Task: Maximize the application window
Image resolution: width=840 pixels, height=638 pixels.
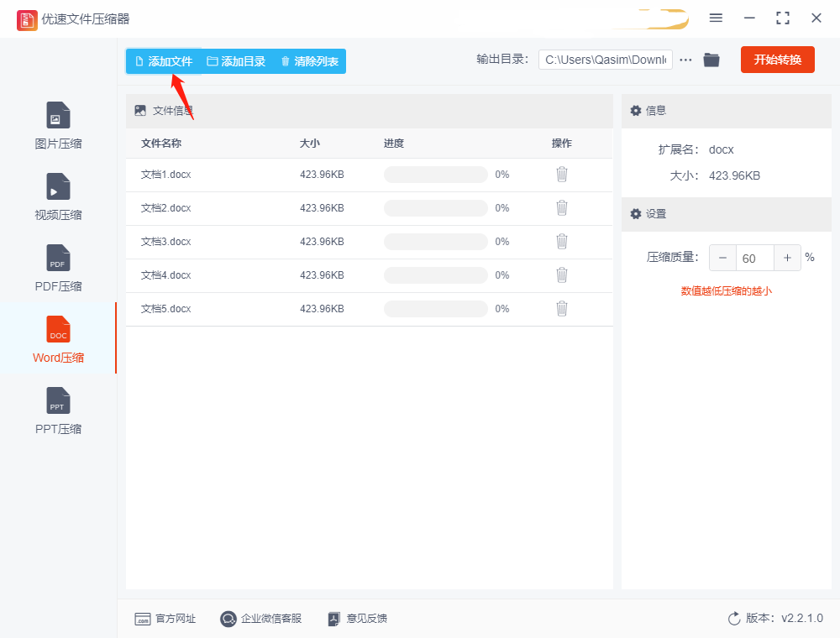Action: 783,18
